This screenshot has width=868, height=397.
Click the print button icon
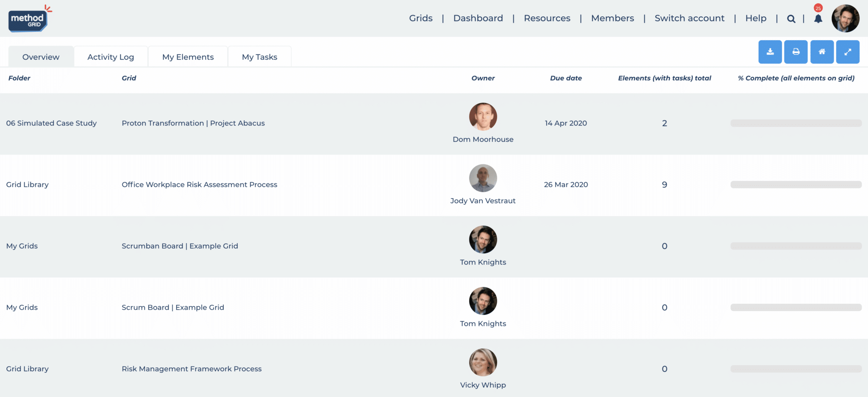(796, 52)
